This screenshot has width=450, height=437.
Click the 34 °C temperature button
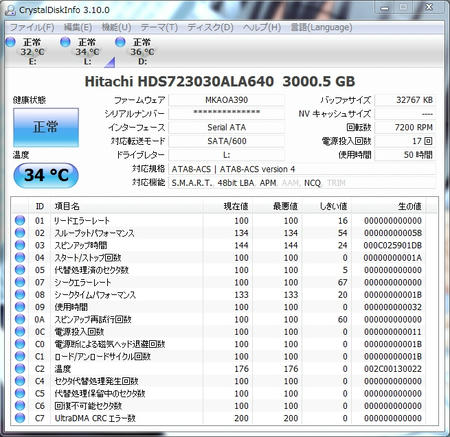(x=46, y=175)
